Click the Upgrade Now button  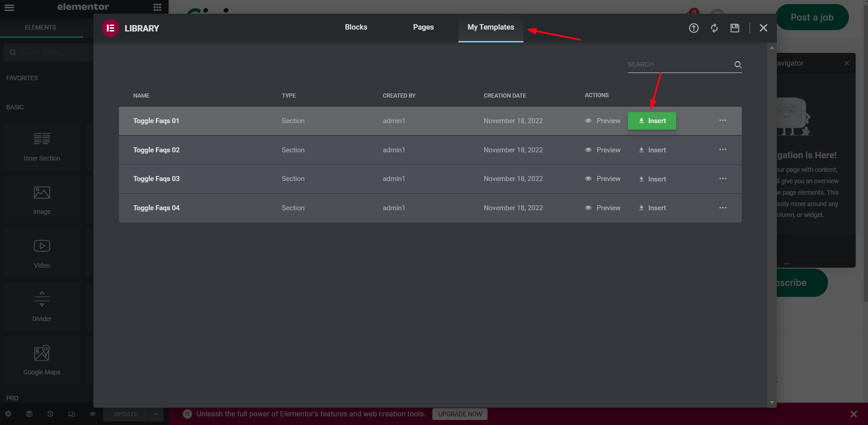pyautogui.click(x=460, y=414)
